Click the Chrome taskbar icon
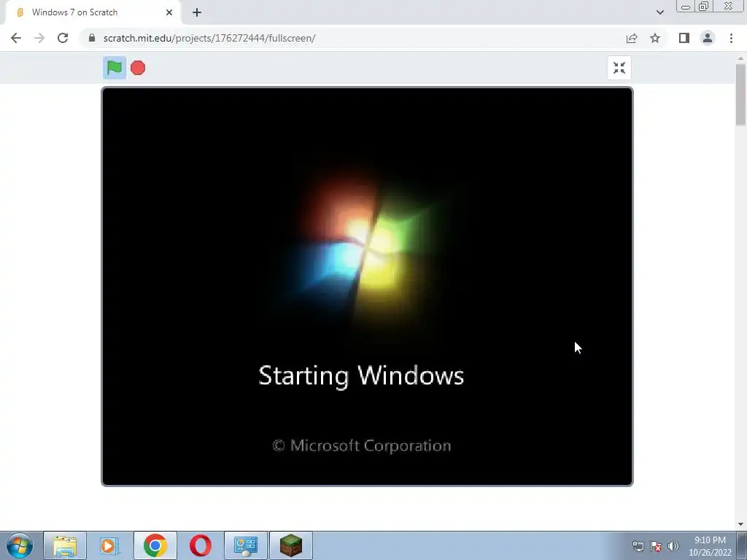Image resolution: width=747 pixels, height=560 pixels. [155, 545]
